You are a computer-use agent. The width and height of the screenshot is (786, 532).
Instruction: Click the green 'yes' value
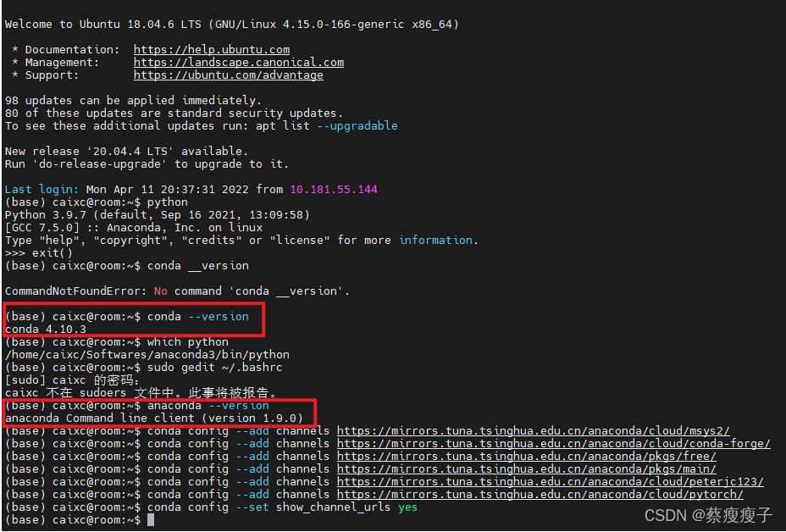(x=408, y=507)
